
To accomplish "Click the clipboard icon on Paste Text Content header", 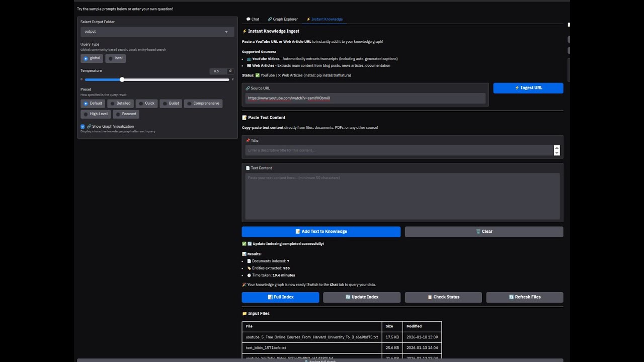I will pos(244,117).
